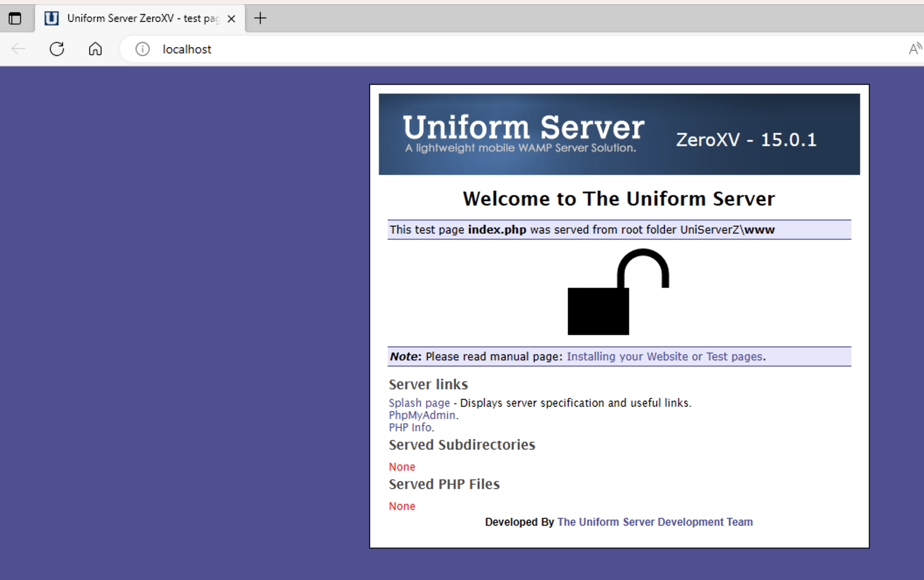
Task: Click the ZeroXV - 15.0.1 version text
Action: coord(746,140)
